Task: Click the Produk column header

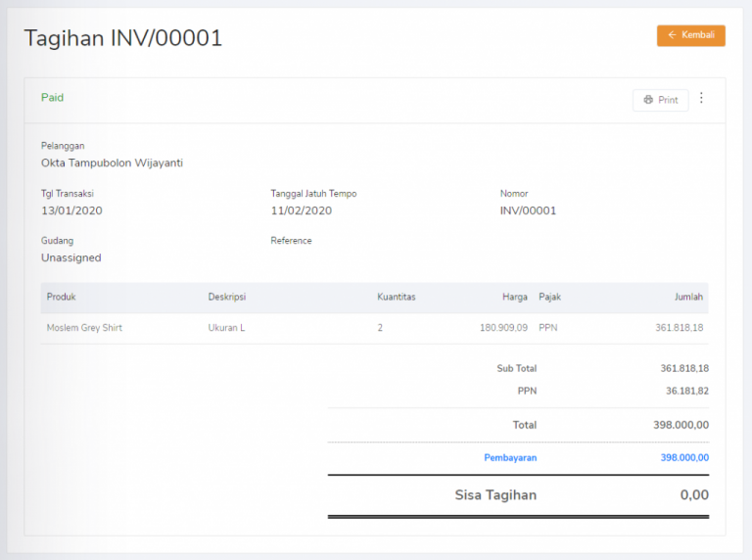Action: pyautogui.click(x=61, y=297)
